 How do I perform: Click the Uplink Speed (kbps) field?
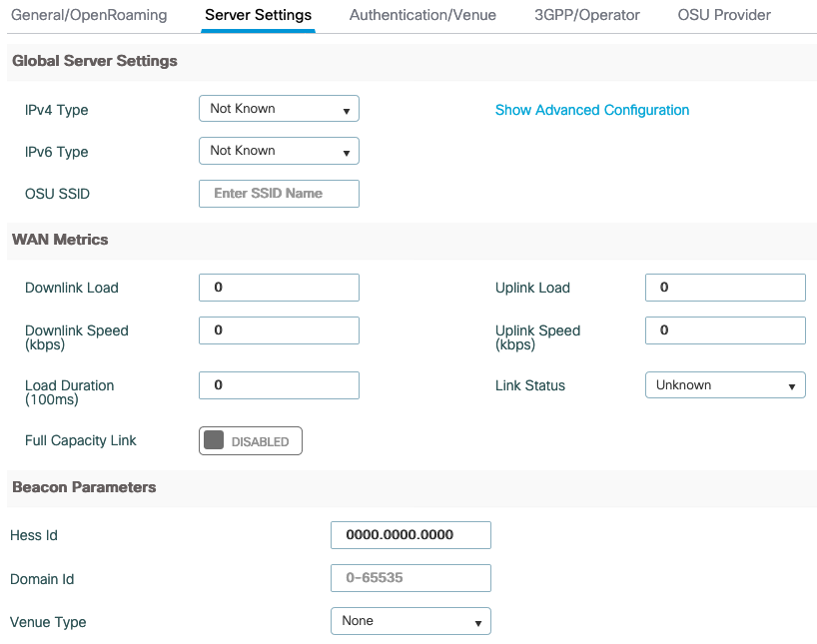click(725, 330)
